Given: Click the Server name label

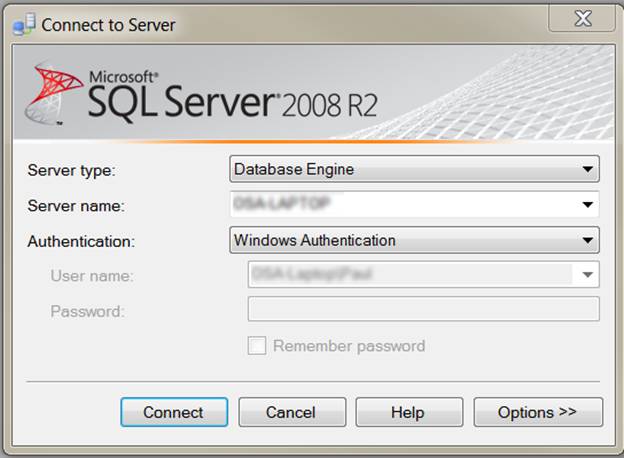Looking at the screenshot, I should 76,206.
